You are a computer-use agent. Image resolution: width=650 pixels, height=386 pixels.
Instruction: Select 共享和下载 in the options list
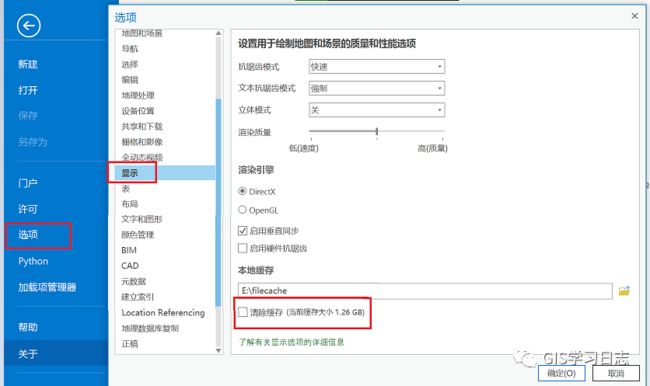click(142, 126)
